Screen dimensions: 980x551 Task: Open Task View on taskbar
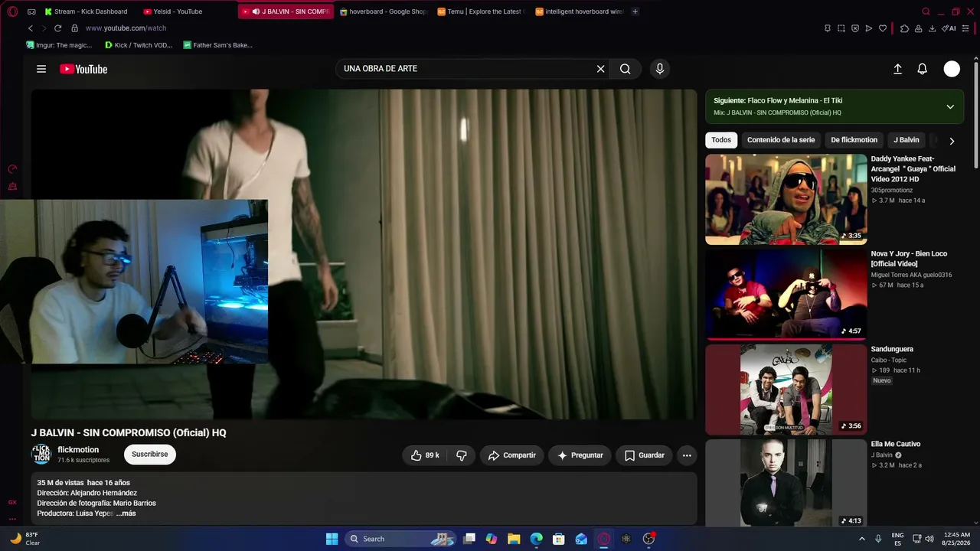(469, 539)
